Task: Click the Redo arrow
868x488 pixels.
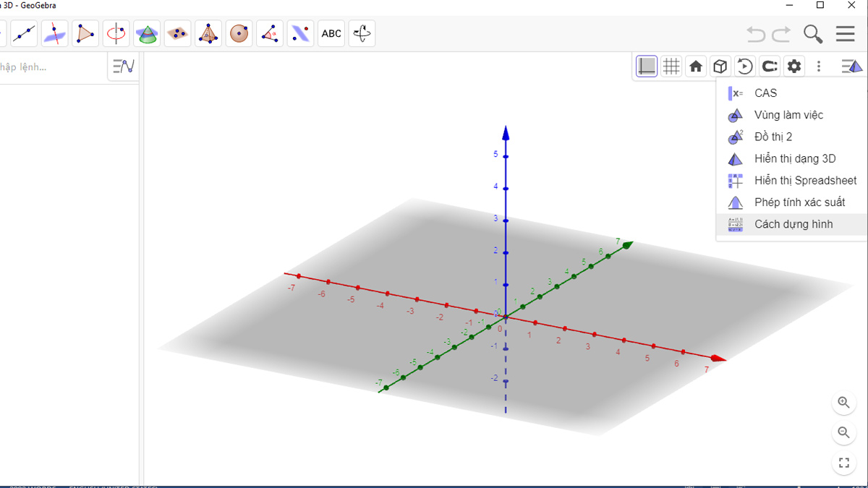Action: pos(781,34)
